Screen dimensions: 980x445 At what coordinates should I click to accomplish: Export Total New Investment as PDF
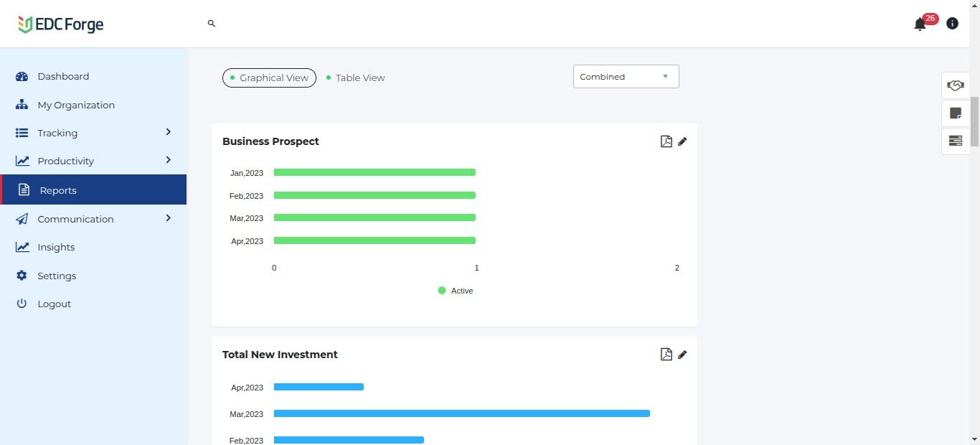666,355
